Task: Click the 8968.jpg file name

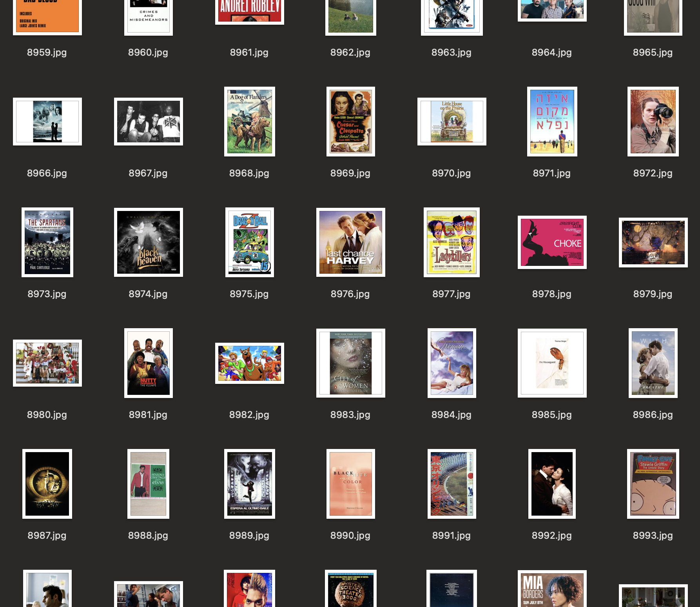Action: (249, 173)
